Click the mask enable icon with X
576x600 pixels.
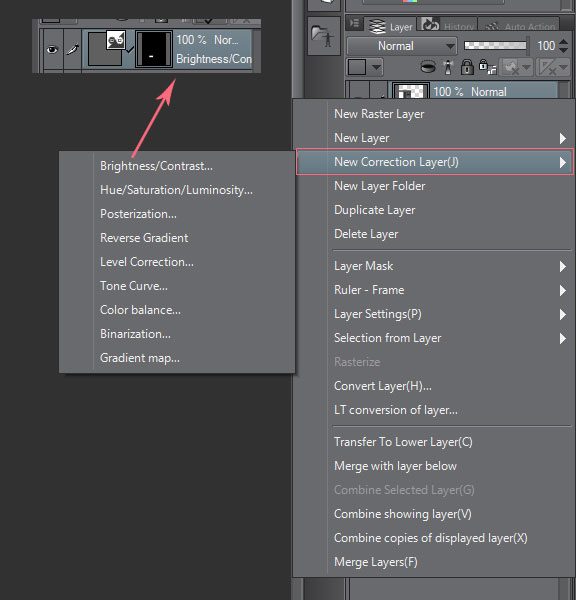(x=511, y=68)
